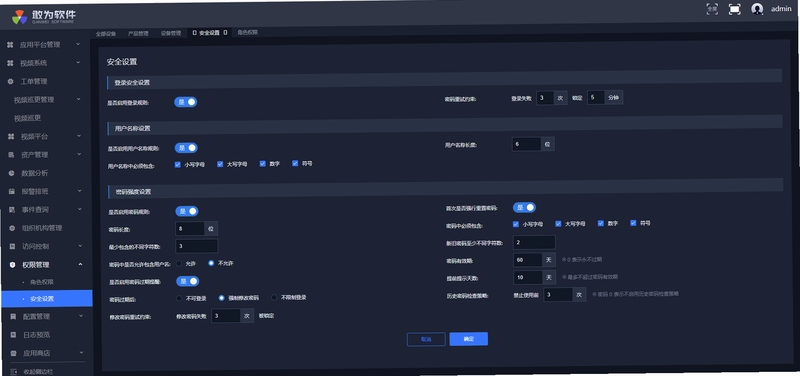Click the 确定 confirm button
The image size is (800, 376).
pyautogui.click(x=468, y=339)
